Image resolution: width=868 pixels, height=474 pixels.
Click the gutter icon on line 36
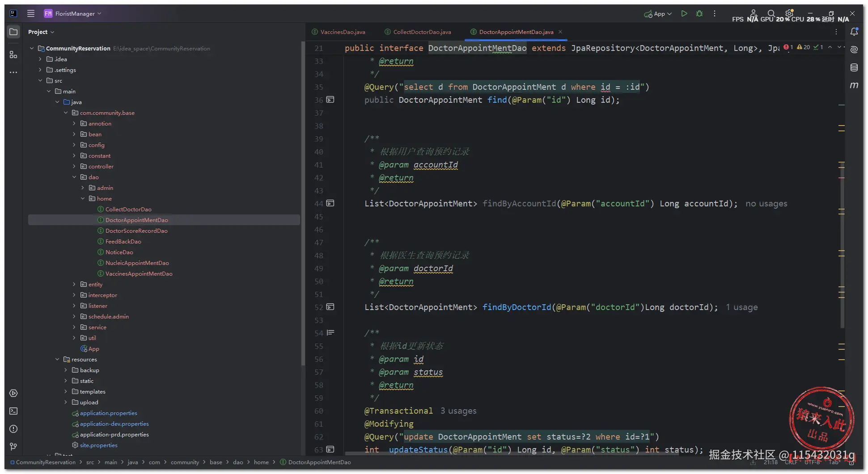pos(330,100)
